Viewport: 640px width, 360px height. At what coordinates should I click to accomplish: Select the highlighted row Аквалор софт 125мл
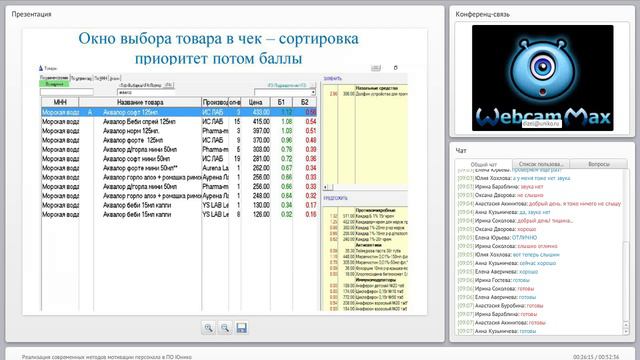179,112
